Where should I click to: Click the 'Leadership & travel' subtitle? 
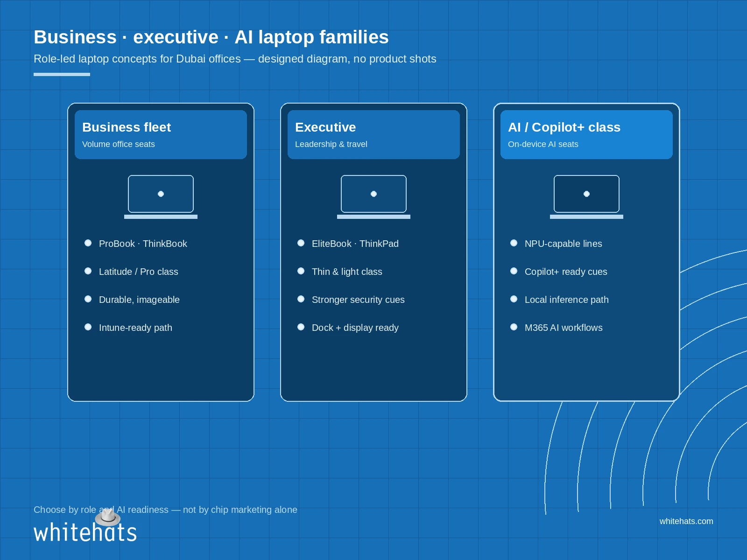click(x=331, y=144)
